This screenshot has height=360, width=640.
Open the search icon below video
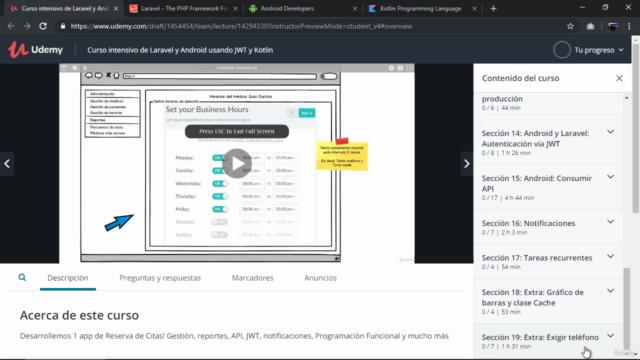click(x=22, y=278)
